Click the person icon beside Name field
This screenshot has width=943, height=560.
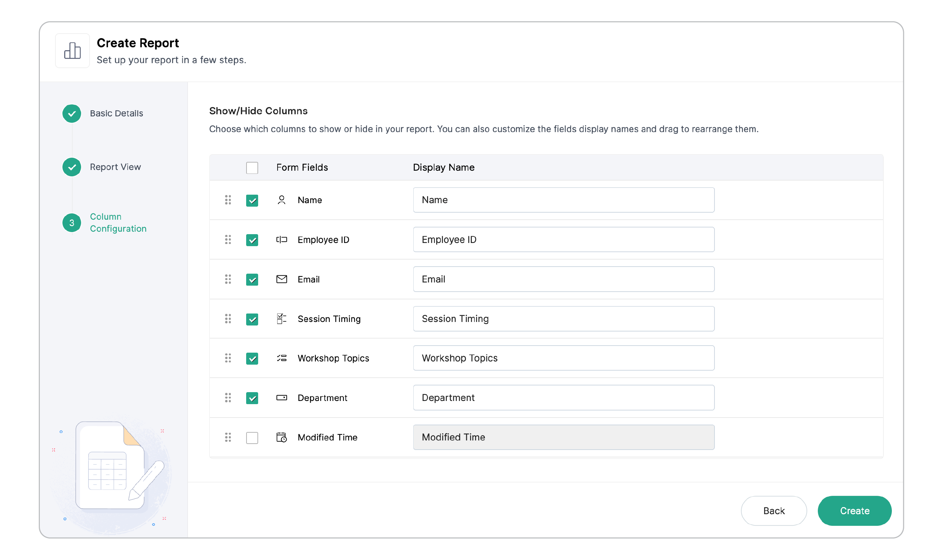click(x=281, y=200)
